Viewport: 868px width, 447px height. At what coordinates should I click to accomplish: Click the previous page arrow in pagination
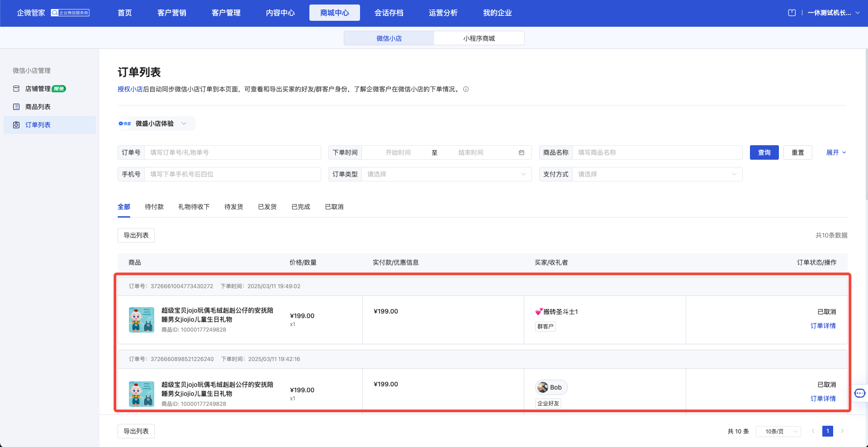(813, 431)
